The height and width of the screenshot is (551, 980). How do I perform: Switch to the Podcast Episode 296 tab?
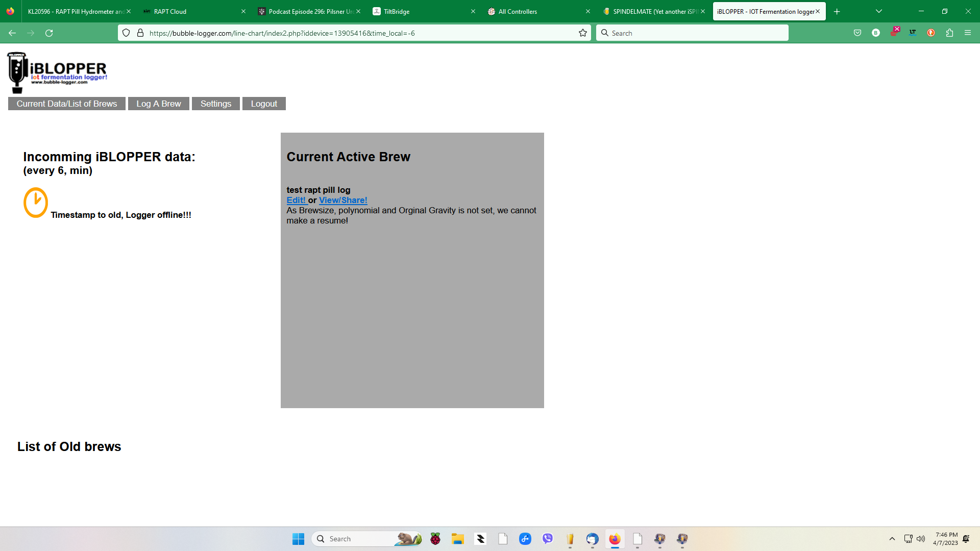point(309,11)
